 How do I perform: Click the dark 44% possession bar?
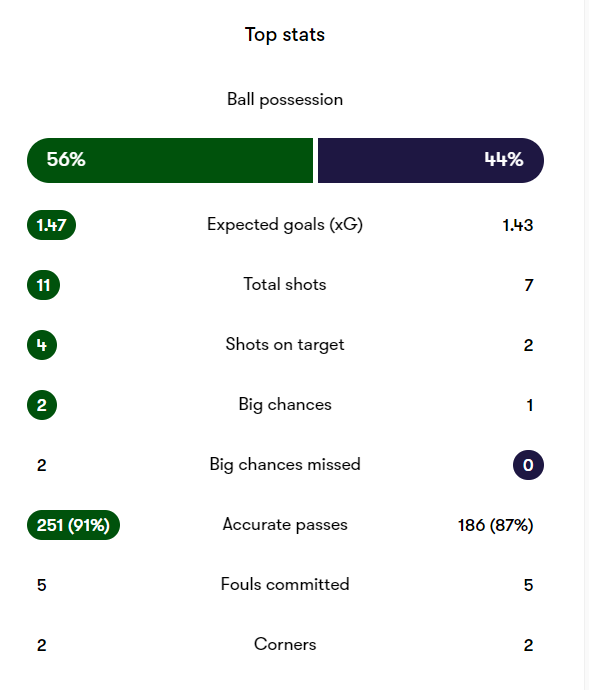[431, 160]
